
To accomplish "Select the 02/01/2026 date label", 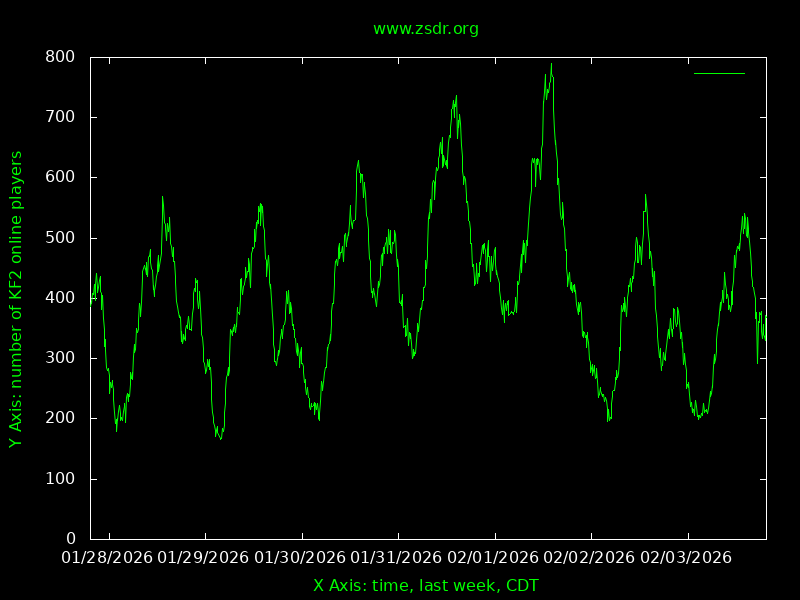I will (x=495, y=557).
